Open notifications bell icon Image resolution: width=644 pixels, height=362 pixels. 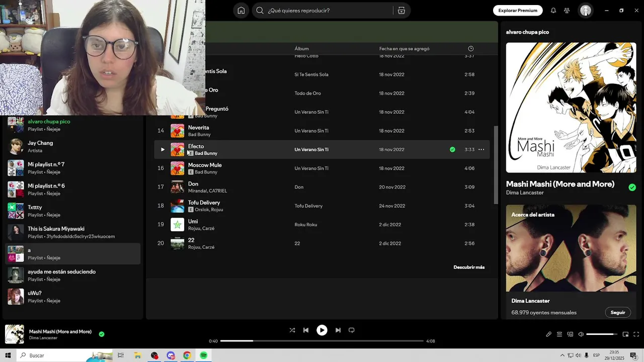click(553, 11)
